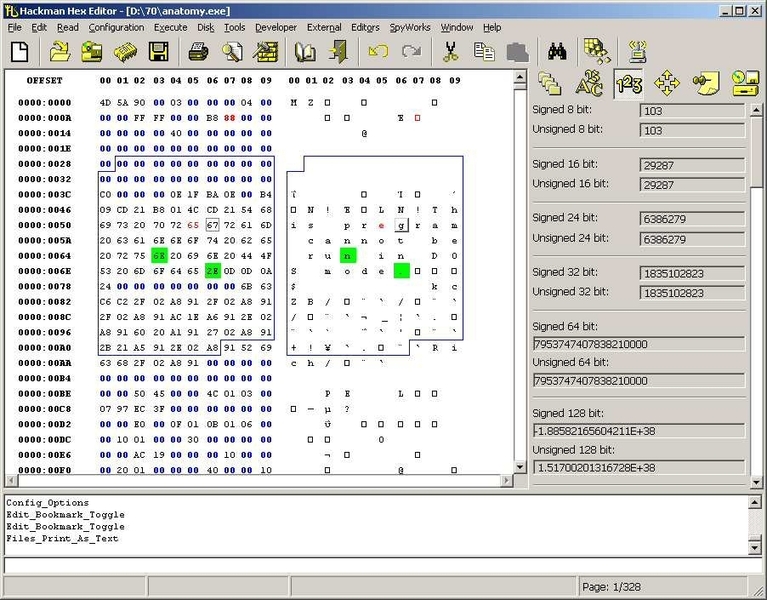Click boxed 'g' character in ASCII pane
This screenshot has height=600, width=767.
[401, 225]
